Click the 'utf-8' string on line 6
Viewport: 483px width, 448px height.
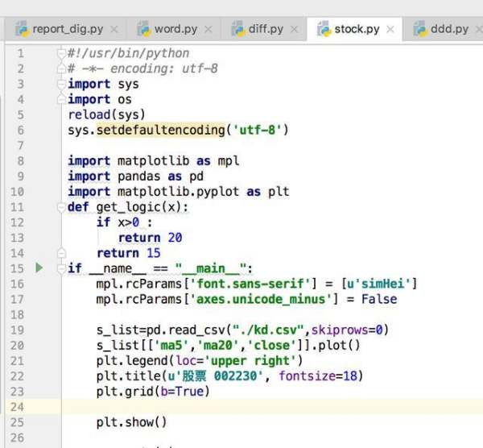(258, 130)
